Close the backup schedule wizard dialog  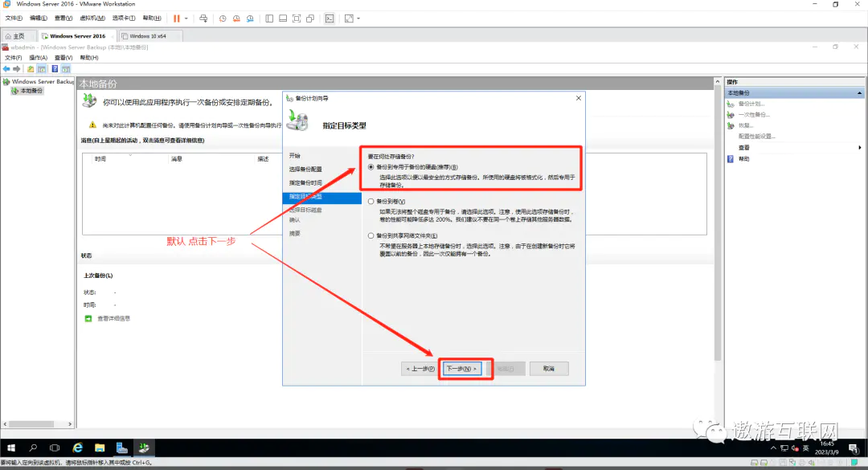pyautogui.click(x=579, y=98)
